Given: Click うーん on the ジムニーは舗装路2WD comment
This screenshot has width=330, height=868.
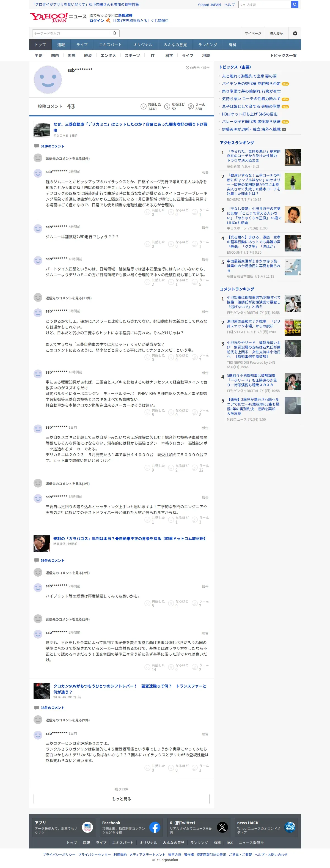Looking at the screenshot, I should [200, 244].
